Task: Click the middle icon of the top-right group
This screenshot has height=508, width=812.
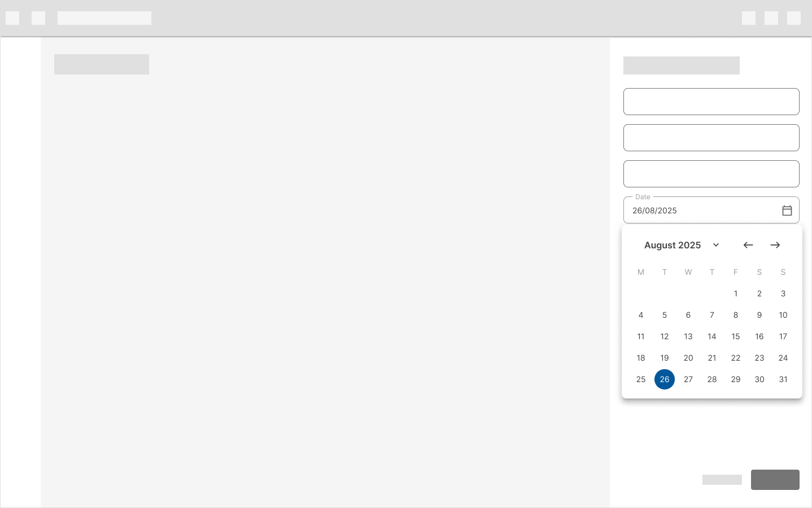Action: tap(771, 18)
